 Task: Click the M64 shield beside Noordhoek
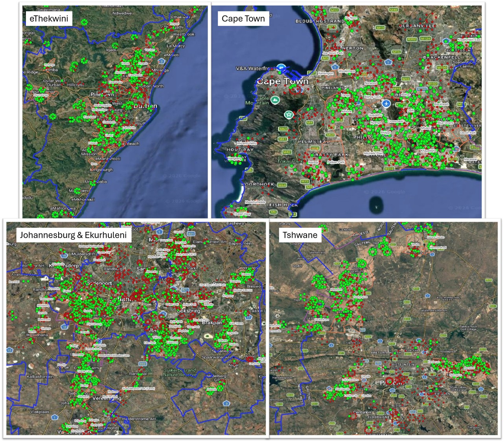coord(282,185)
